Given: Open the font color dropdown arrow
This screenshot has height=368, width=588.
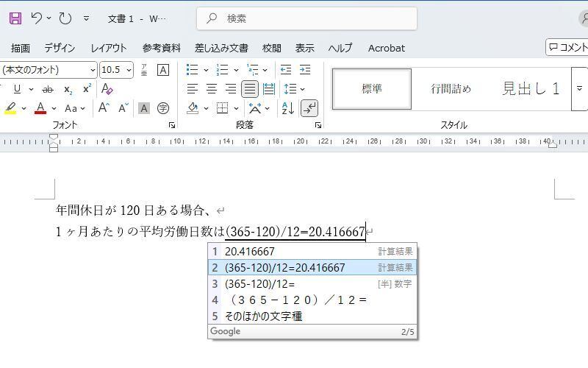Looking at the screenshot, I should [x=54, y=108].
